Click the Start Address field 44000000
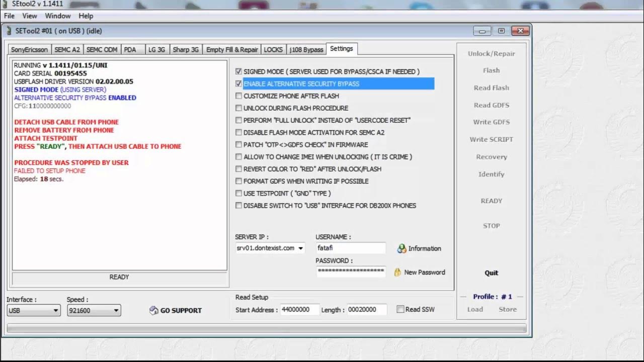 [300, 310]
